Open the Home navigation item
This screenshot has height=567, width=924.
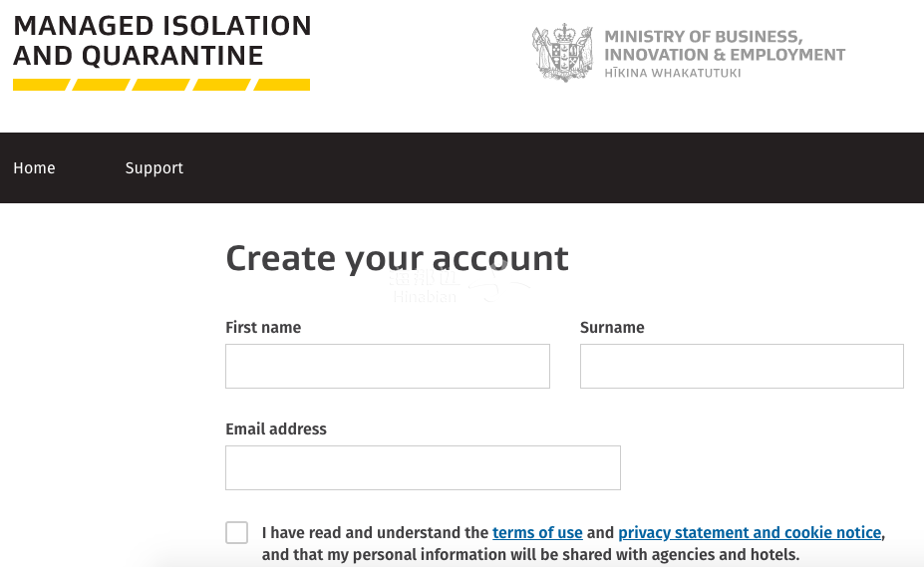[x=34, y=168]
